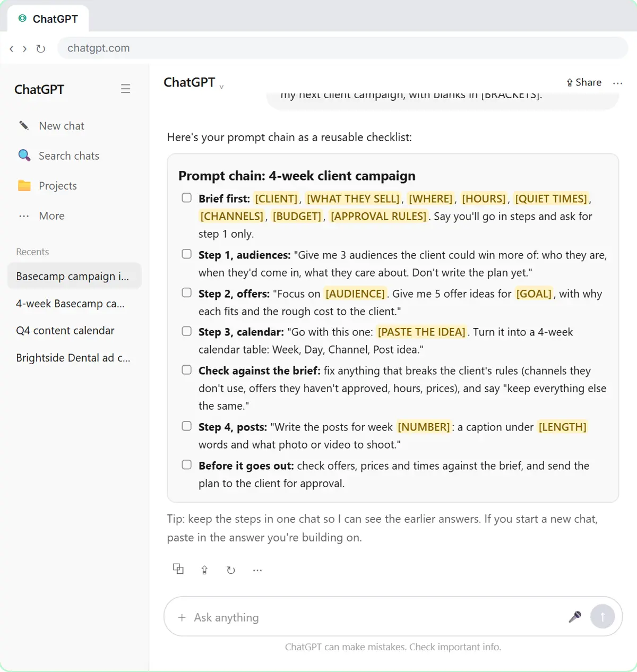Screen dimensions: 637x672
Task: Check the 'Brief first' checklist box
Action: click(187, 198)
